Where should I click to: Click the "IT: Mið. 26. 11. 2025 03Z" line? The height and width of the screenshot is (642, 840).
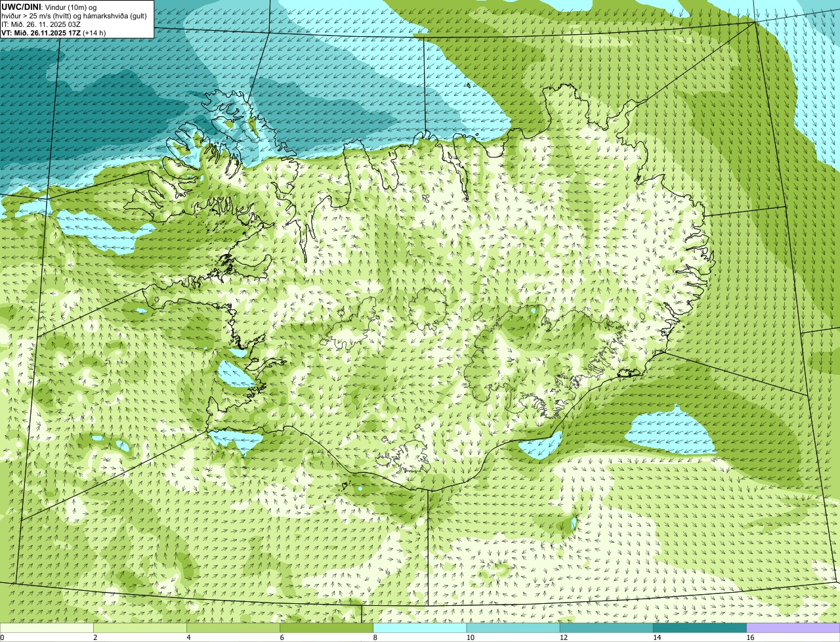coord(41,24)
